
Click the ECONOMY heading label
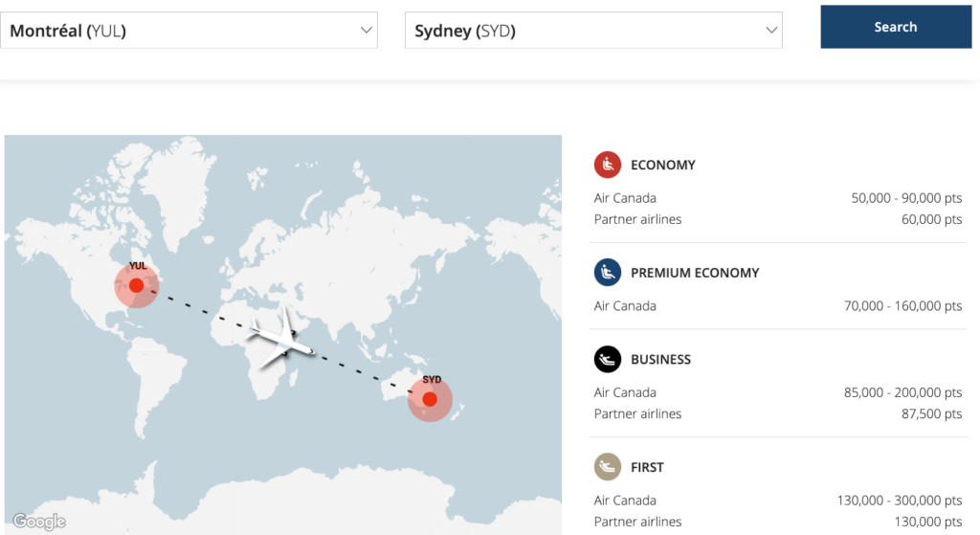coord(663,165)
